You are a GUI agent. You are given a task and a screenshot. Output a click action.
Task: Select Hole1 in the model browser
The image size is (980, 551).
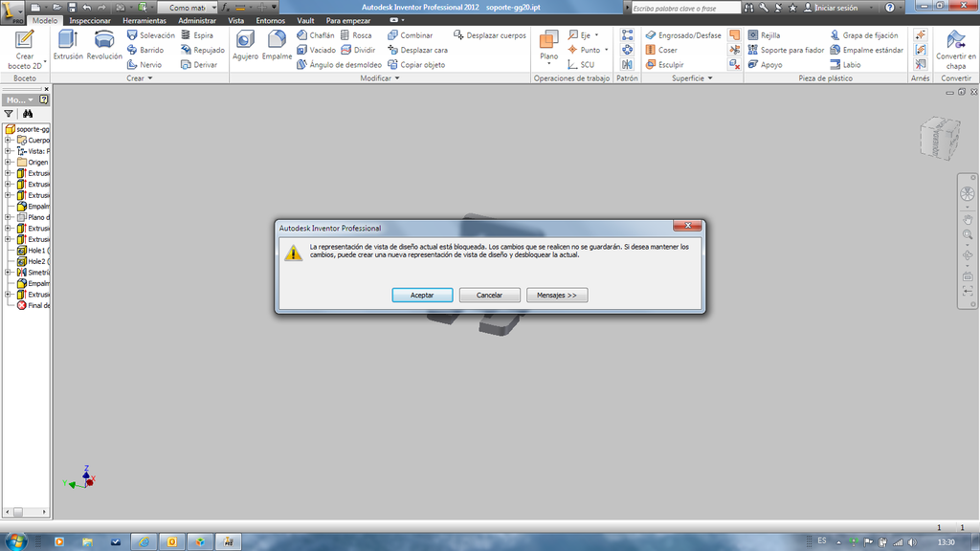33,251
